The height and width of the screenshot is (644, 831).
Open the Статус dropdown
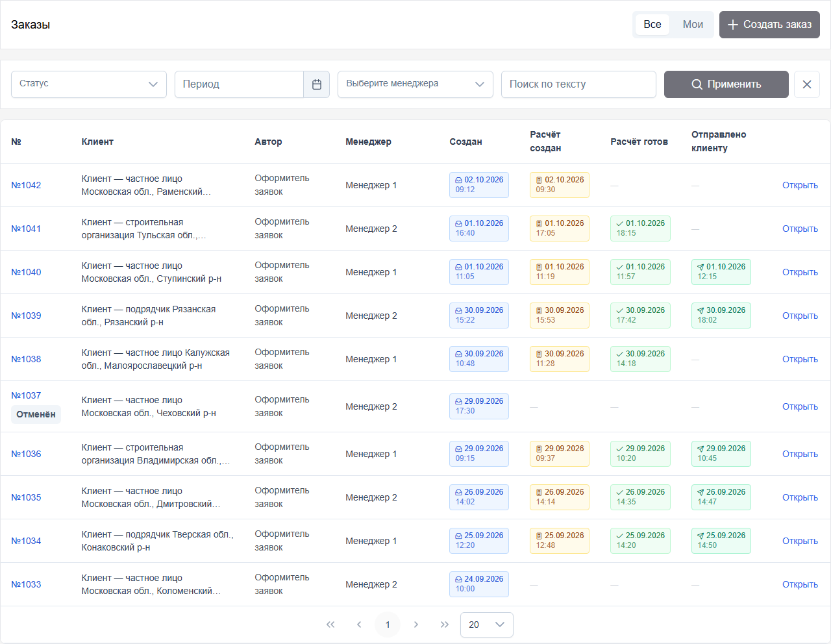tap(89, 84)
